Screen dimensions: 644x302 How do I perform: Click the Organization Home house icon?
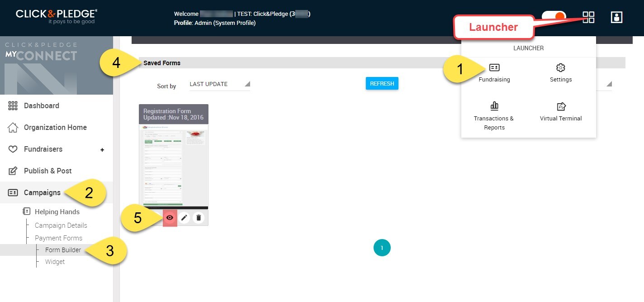pos(13,127)
